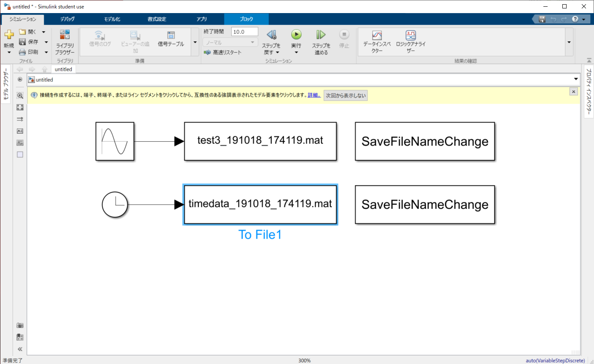This screenshot has width=594, height=364.
Task: Select the Sine Wave block
Action: click(115, 141)
